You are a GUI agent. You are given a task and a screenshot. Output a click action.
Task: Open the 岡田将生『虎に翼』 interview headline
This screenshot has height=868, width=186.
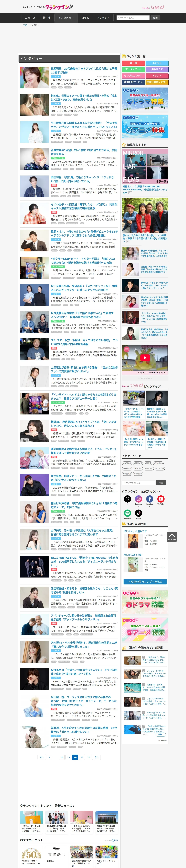click(83, 179)
